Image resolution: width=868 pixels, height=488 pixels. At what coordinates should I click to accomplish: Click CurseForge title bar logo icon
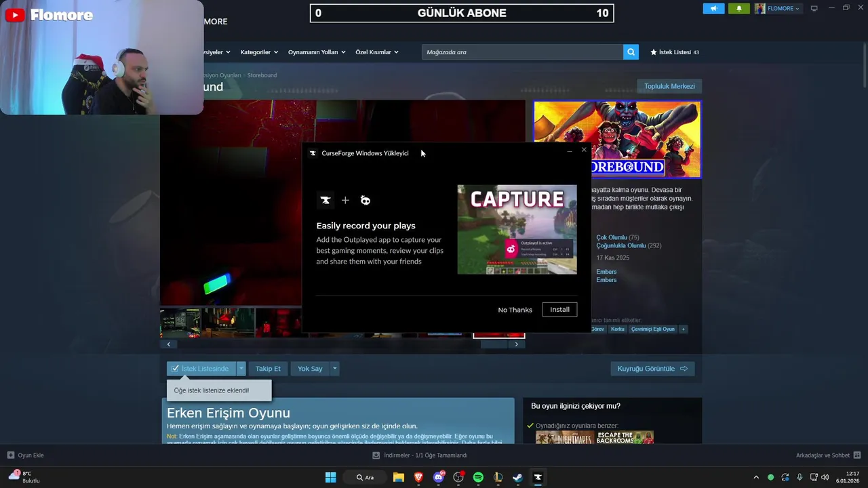pos(313,153)
